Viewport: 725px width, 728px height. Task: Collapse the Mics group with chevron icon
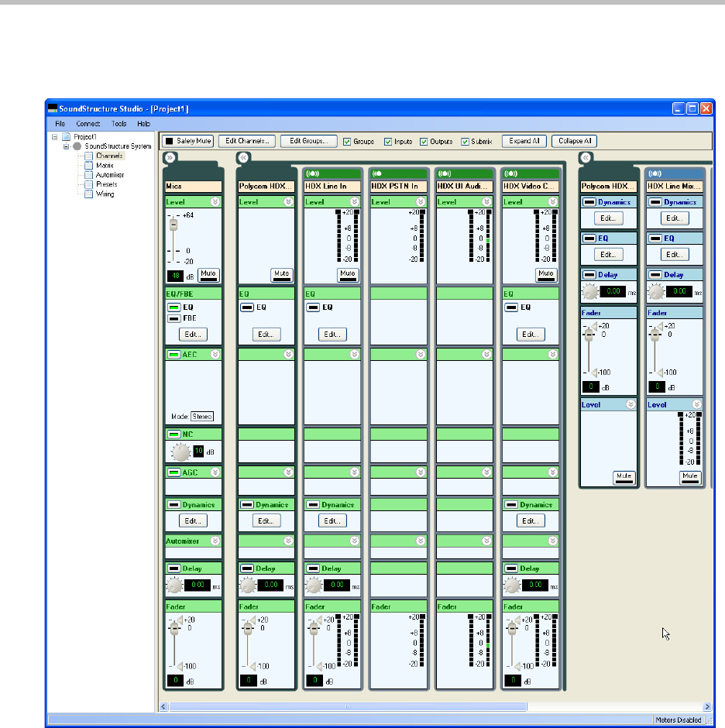[x=170, y=156]
